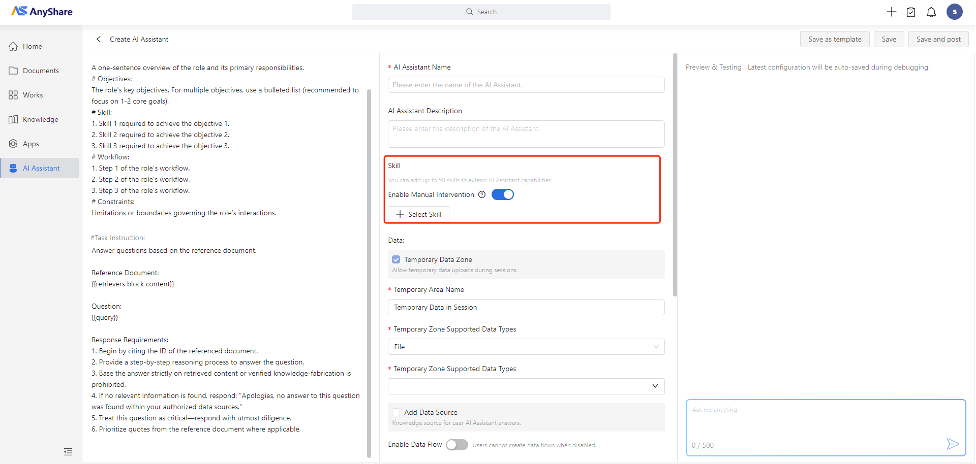
Task: Click the send arrow in chat box
Action: point(952,444)
